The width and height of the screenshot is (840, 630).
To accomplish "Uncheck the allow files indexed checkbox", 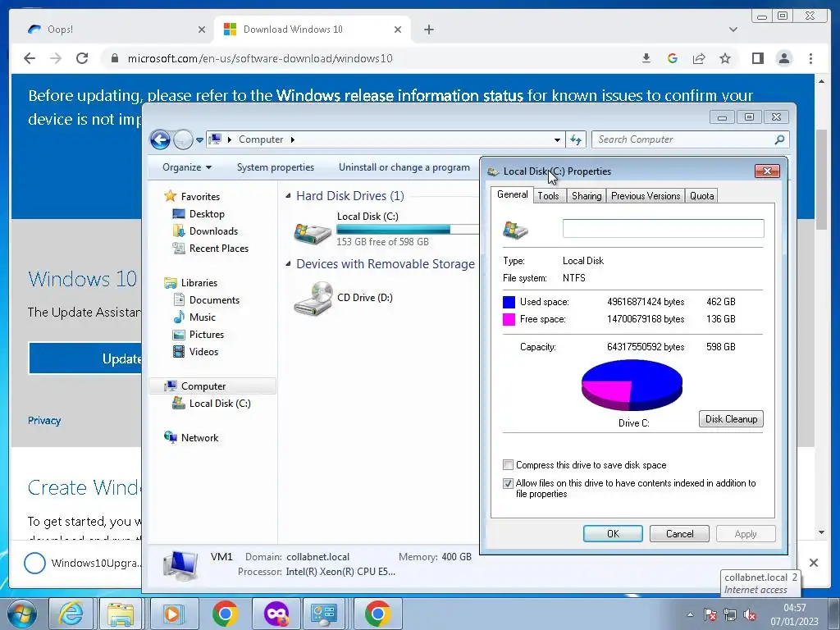I will tap(508, 483).
